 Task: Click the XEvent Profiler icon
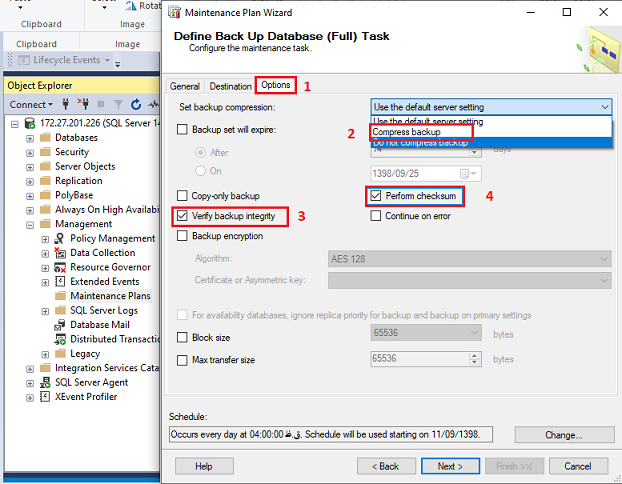tap(44, 397)
